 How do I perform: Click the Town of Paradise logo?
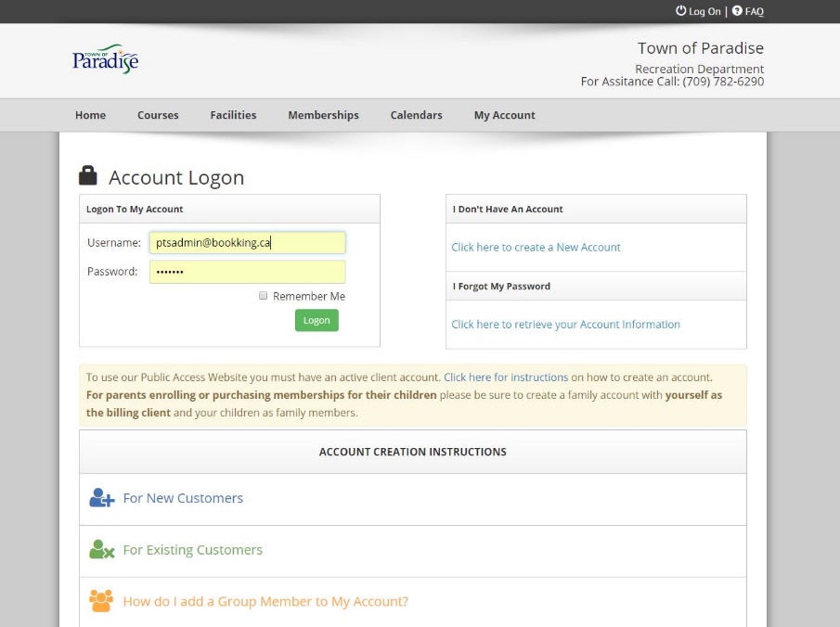pyautogui.click(x=105, y=59)
